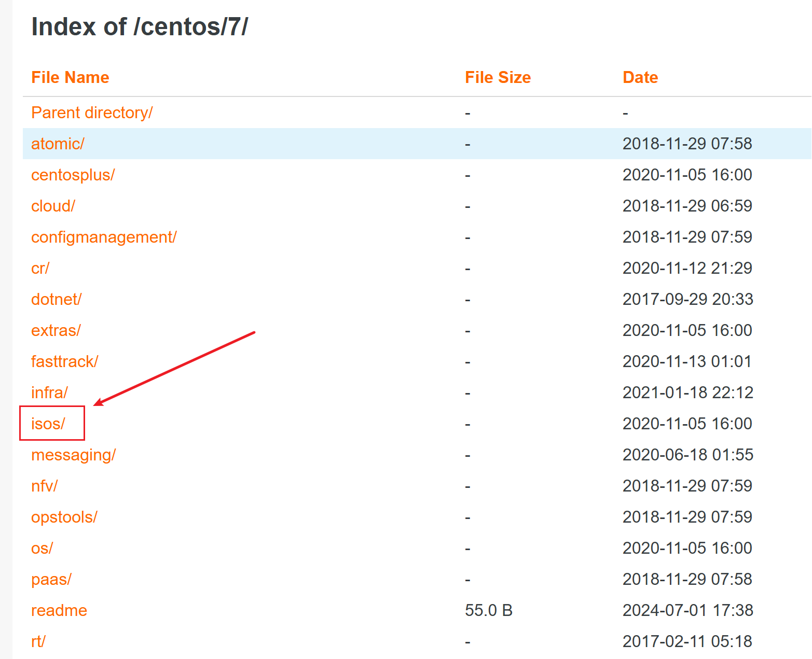Image resolution: width=812 pixels, height=659 pixels.
Task: Click the Index of /centos/7/ heading
Action: [x=140, y=26]
